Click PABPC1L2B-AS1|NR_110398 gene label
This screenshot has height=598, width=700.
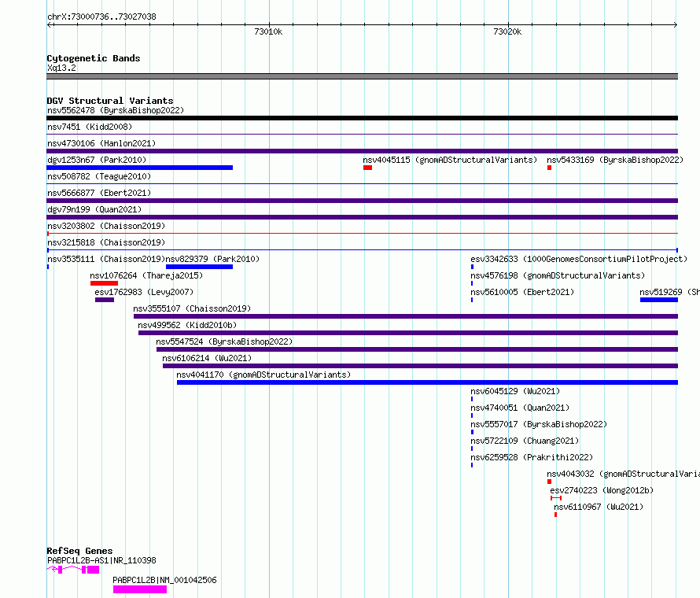point(101,560)
